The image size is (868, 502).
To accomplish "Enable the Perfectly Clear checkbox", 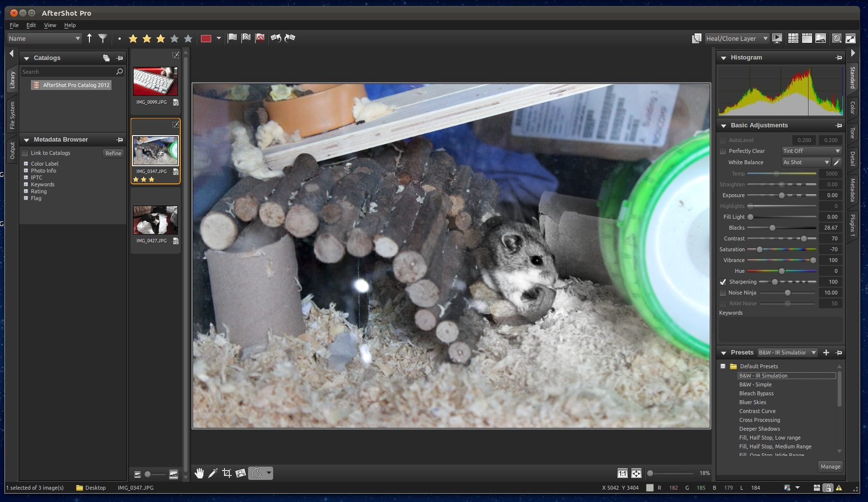I will point(723,151).
